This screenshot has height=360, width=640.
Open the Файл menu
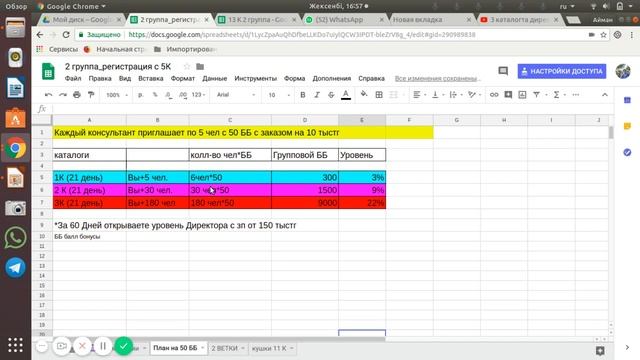pos(73,78)
